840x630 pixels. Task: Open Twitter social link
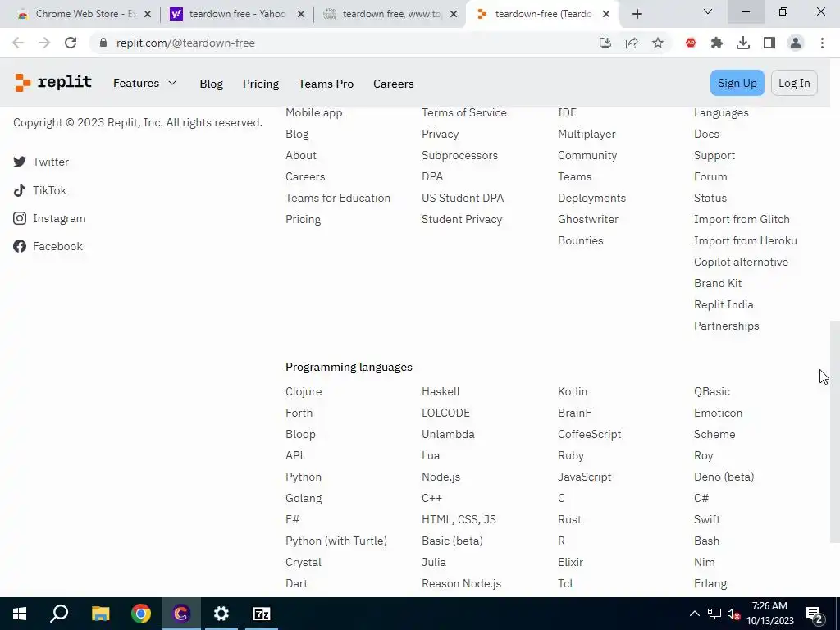(x=41, y=162)
